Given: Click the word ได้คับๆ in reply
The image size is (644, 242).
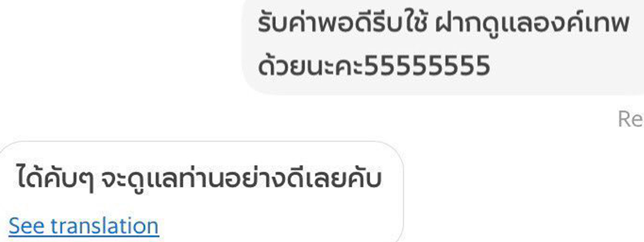Looking at the screenshot, I should pyautogui.click(x=55, y=179).
